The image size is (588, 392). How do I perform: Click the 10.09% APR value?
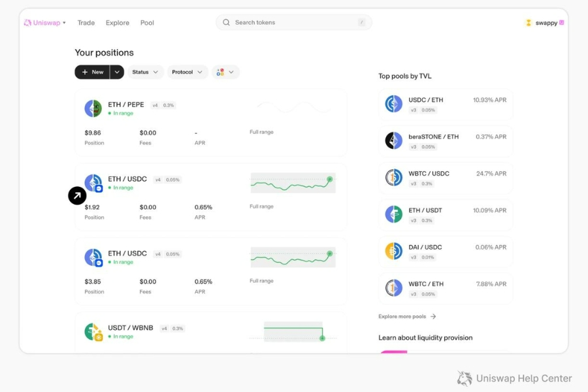489,210
